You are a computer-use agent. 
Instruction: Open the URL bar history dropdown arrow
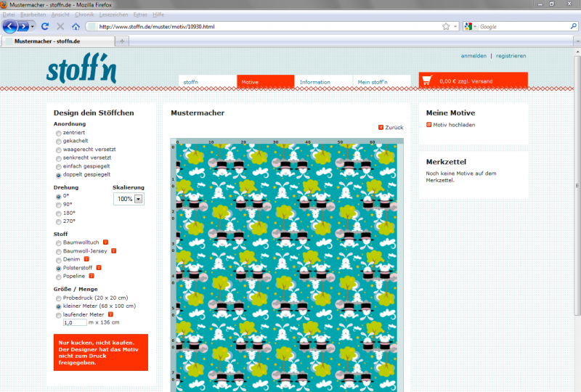pos(455,27)
